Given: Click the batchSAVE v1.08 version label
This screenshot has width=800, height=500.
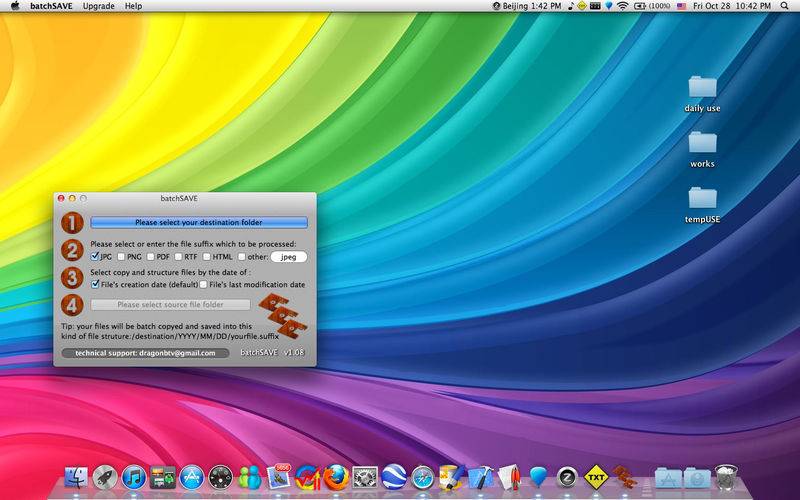Looking at the screenshot, I should tap(272, 353).
